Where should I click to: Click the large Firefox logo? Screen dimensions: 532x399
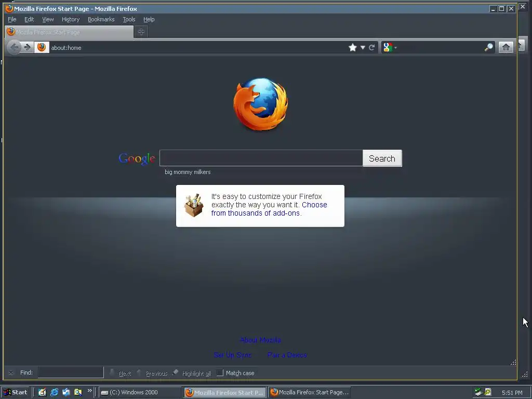click(x=261, y=104)
